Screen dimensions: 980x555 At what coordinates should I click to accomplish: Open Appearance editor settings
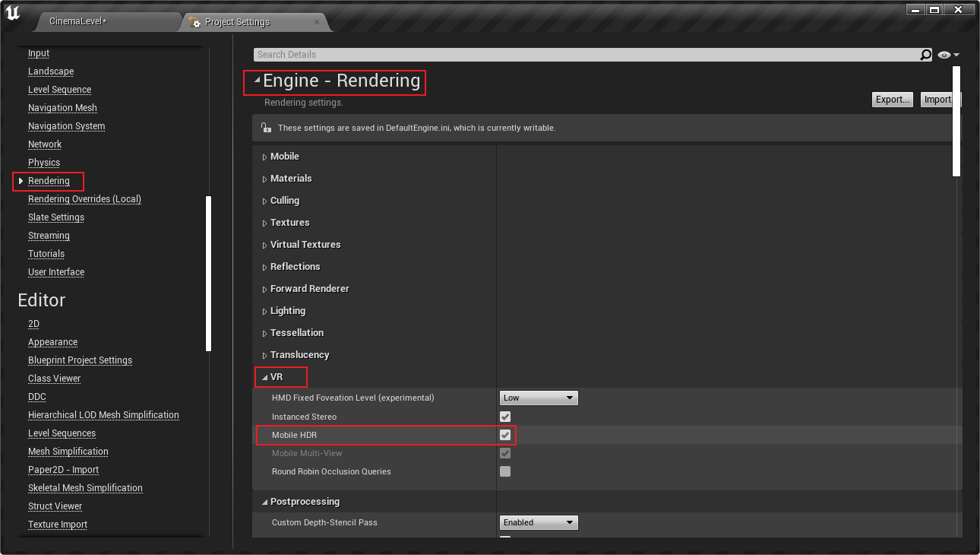coord(52,342)
